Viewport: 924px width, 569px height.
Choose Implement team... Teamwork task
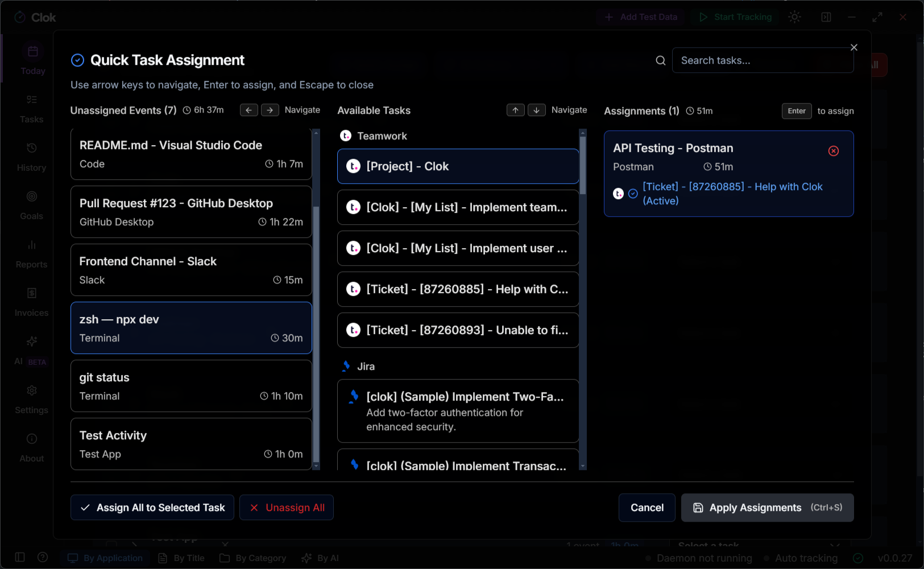pyautogui.click(x=458, y=207)
